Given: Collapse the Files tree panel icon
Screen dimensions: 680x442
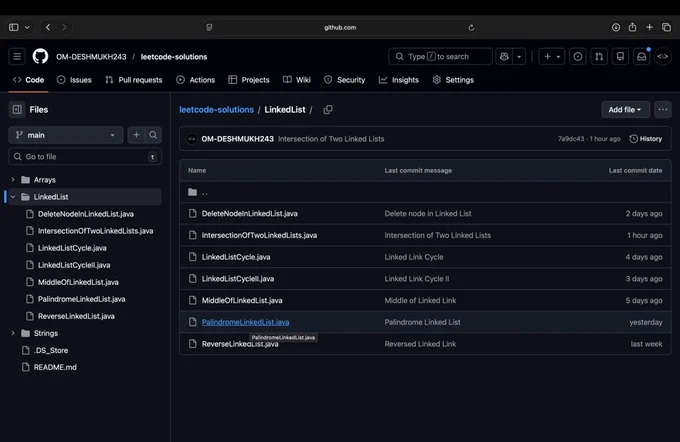Looking at the screenshot, I should coord(17,110).
